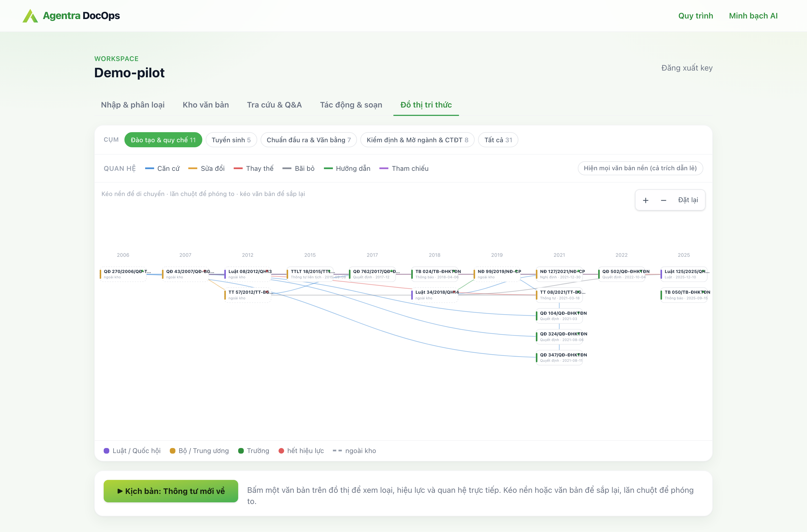
Task: Open node QĐ 347/QĐ-ĐHKTĐN
Action: click(560, 358)
